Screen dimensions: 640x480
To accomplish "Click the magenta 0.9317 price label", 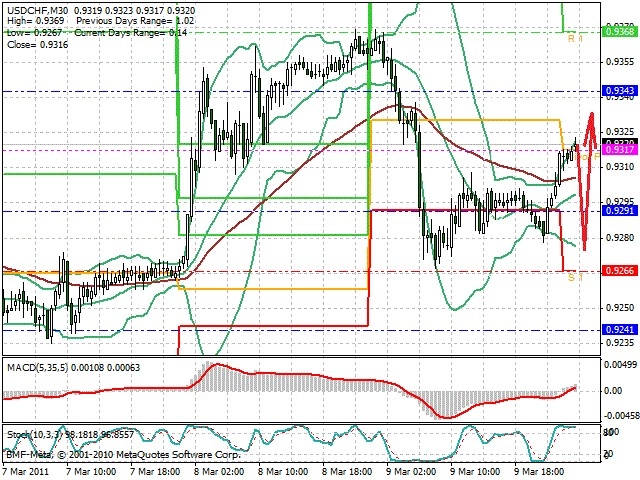I will click(x=620, y=150).
